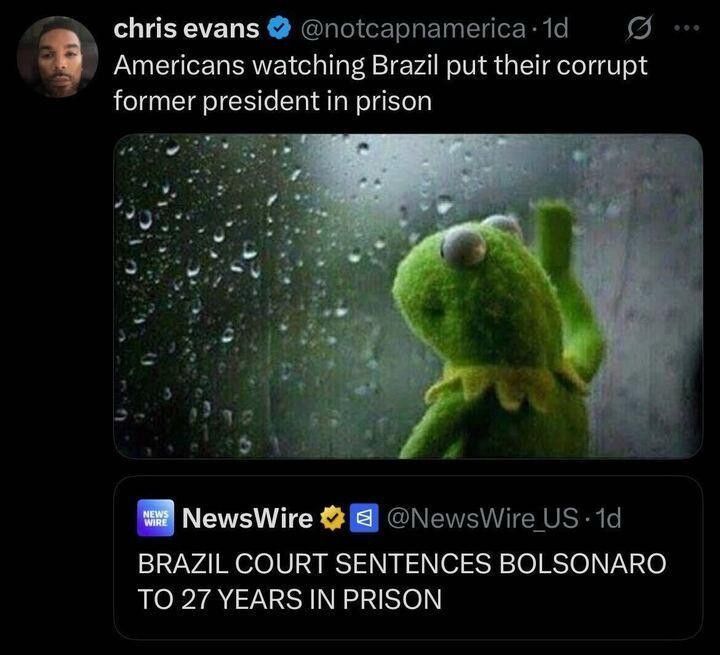Open the NewsWire display name in quoted tweet

click(x=248, y=518)
